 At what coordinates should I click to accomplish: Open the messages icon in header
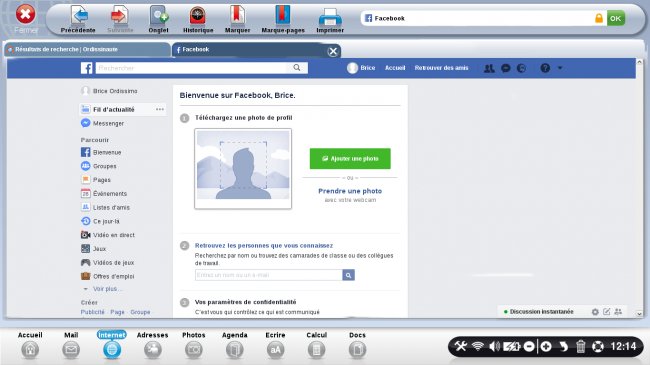[505, 68]
